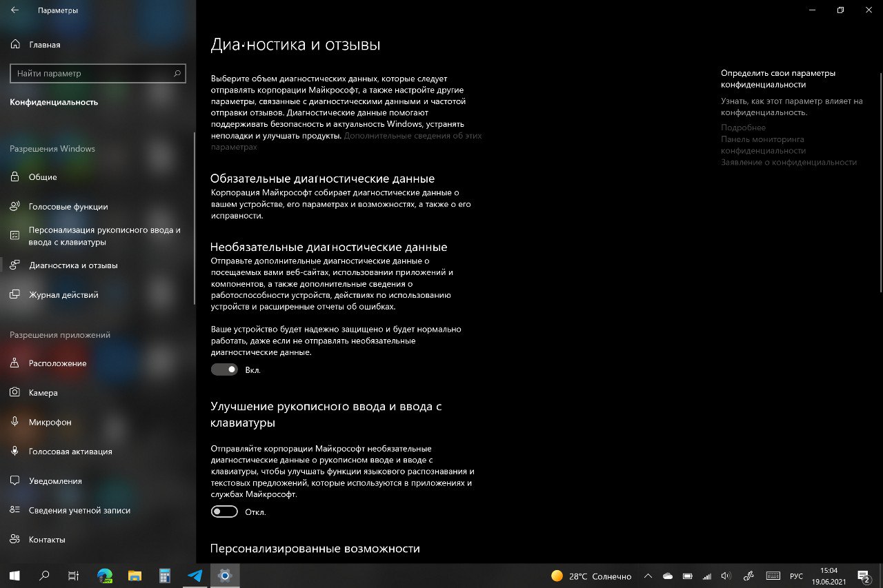The image size is (883, 588).
Task: Click Определить свои параметры конфиденциальности text
Action: click(777, 79)
